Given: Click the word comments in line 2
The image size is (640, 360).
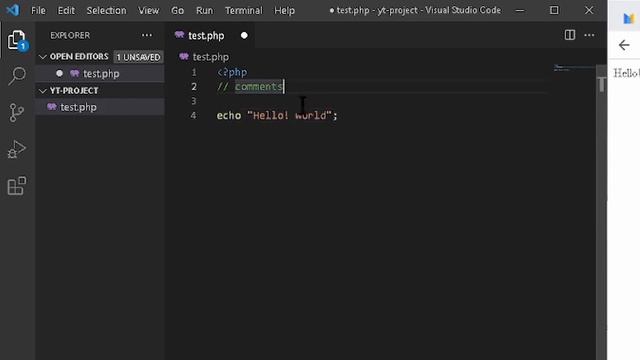Looking at the screenshot, I should (x=259, y=87).
